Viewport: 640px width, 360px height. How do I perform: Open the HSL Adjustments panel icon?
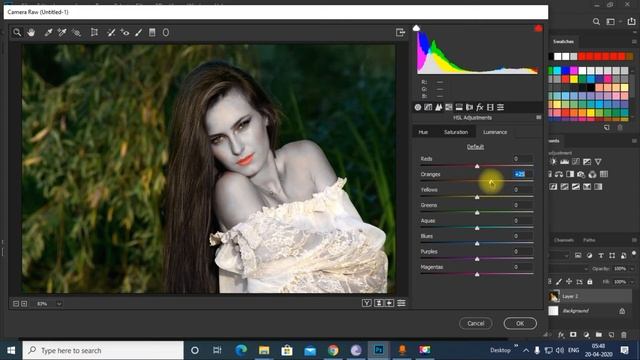pos(449,107)
